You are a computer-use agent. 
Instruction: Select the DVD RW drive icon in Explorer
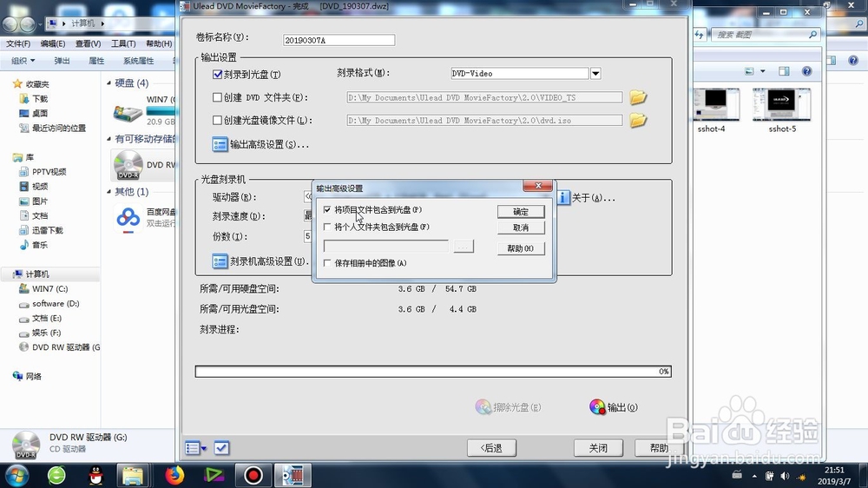click(128, 165)
